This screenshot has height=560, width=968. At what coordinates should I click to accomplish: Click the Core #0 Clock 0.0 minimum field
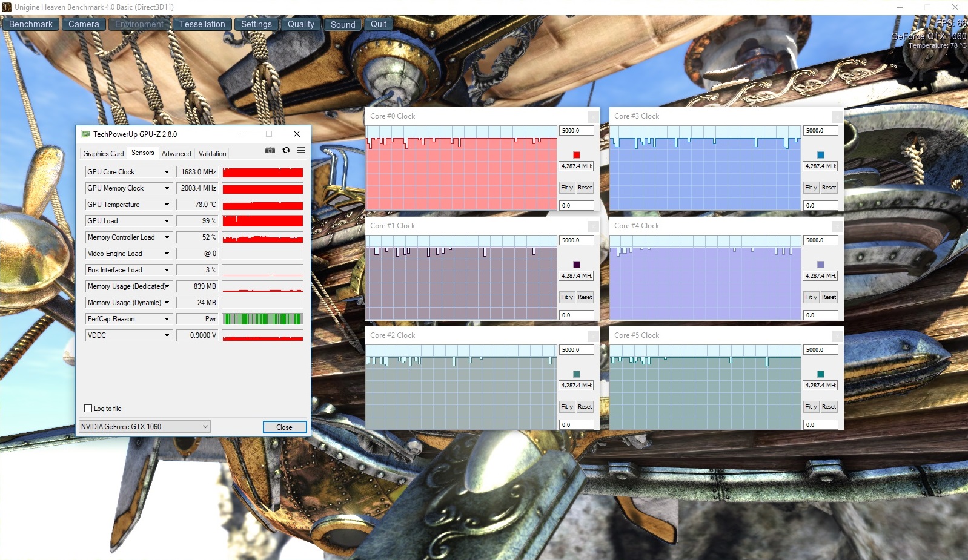point(577,206)
